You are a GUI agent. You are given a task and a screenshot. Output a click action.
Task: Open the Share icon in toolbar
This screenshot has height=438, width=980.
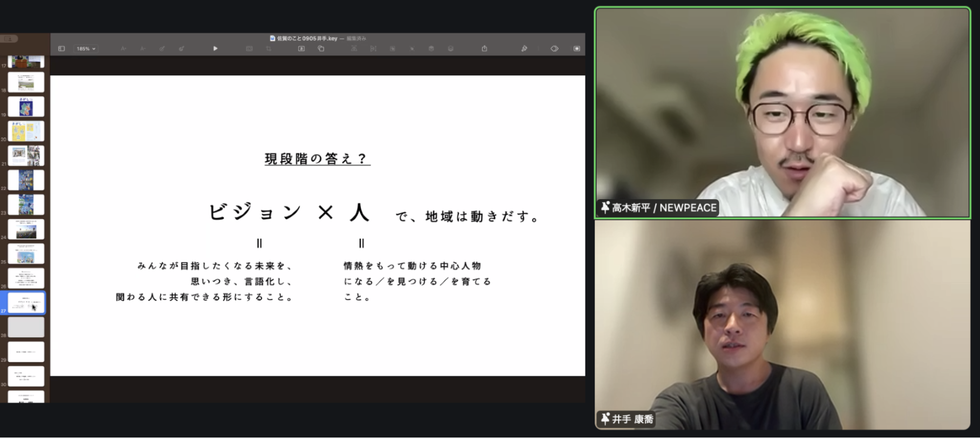click(x=484, y=48)
